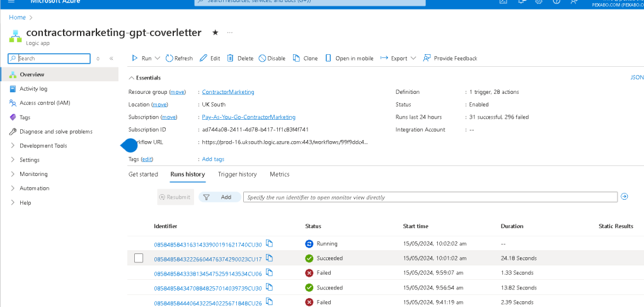
Task: Click the '31 successful, 296 failed' runs value
Action: point(499,117)
